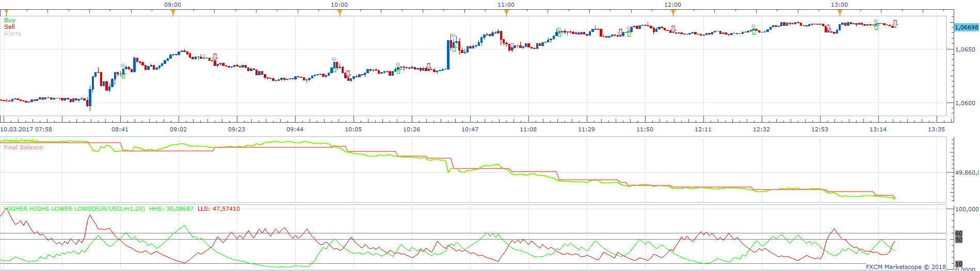Click the orange marker below 13:00

(840, 13)
